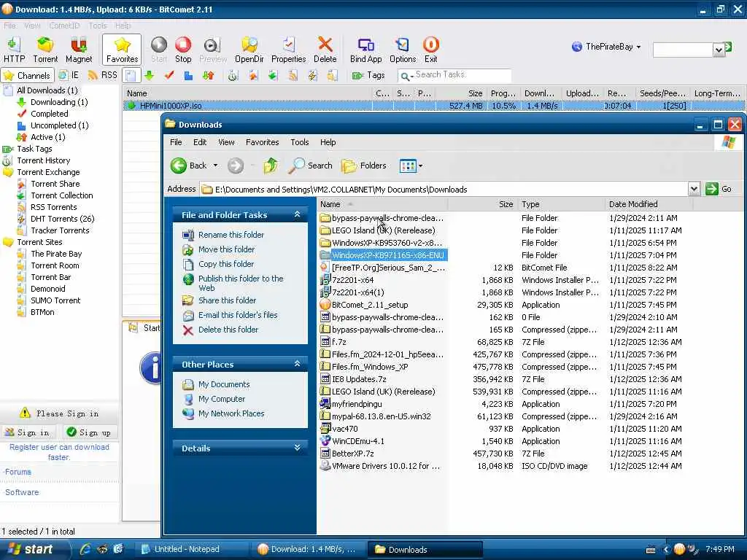747x560 pixels.
Task: Stop the selected task with Stop icon
Action: (183, 50)
